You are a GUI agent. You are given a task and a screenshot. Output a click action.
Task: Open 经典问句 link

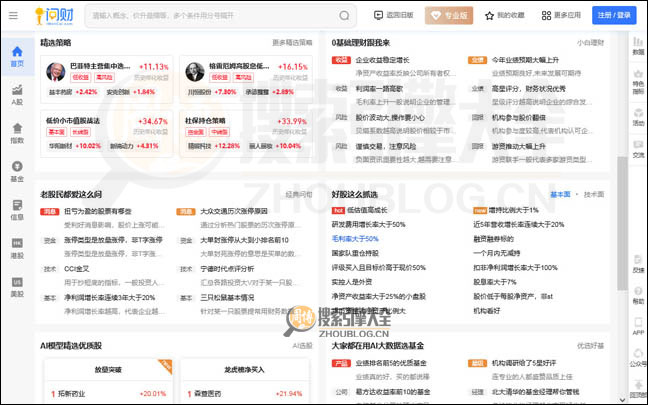click(x=299, y=194)
